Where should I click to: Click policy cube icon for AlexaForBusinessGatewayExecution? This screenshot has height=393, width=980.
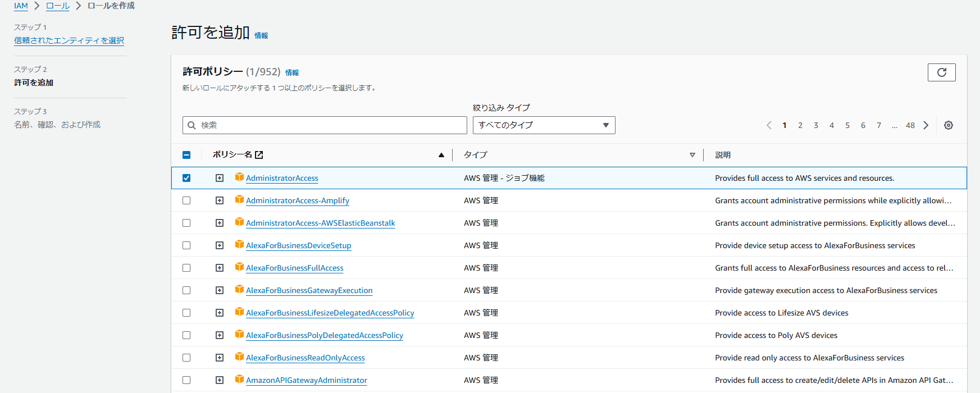(239, 289)
